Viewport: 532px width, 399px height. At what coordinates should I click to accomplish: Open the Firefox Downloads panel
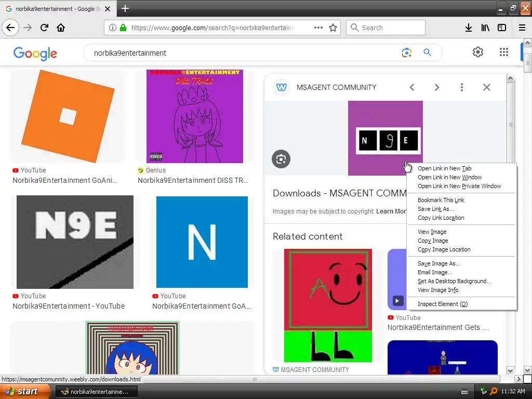[x=469, y=28]
